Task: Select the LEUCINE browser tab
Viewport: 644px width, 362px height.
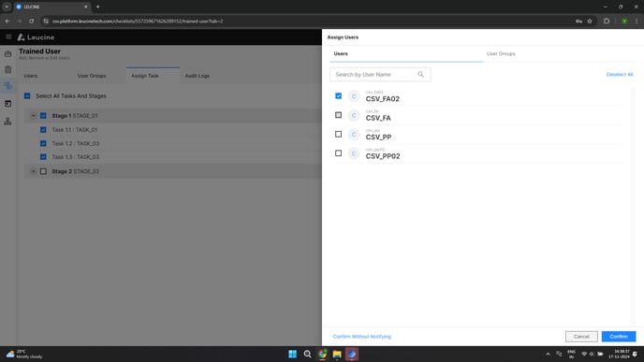Action: [51, 7]
